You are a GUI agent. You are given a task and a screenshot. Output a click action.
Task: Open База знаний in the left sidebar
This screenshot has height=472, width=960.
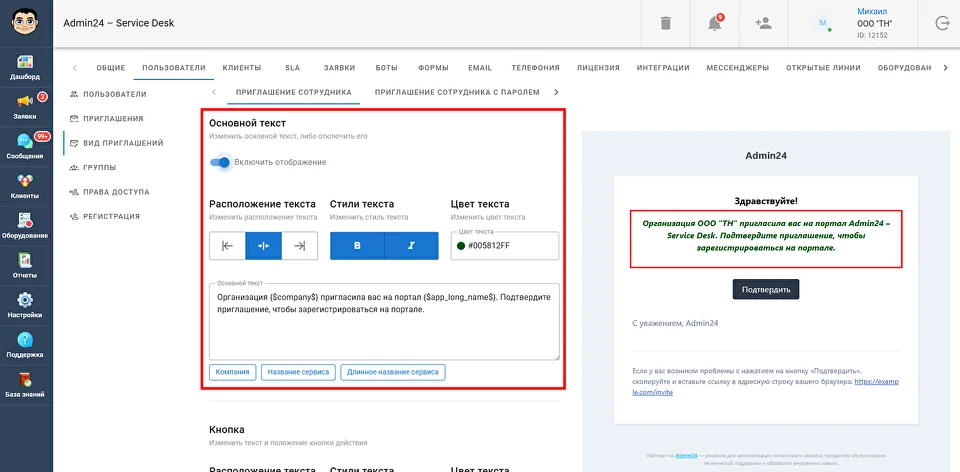pyautogui.click(x=25, y=384)
